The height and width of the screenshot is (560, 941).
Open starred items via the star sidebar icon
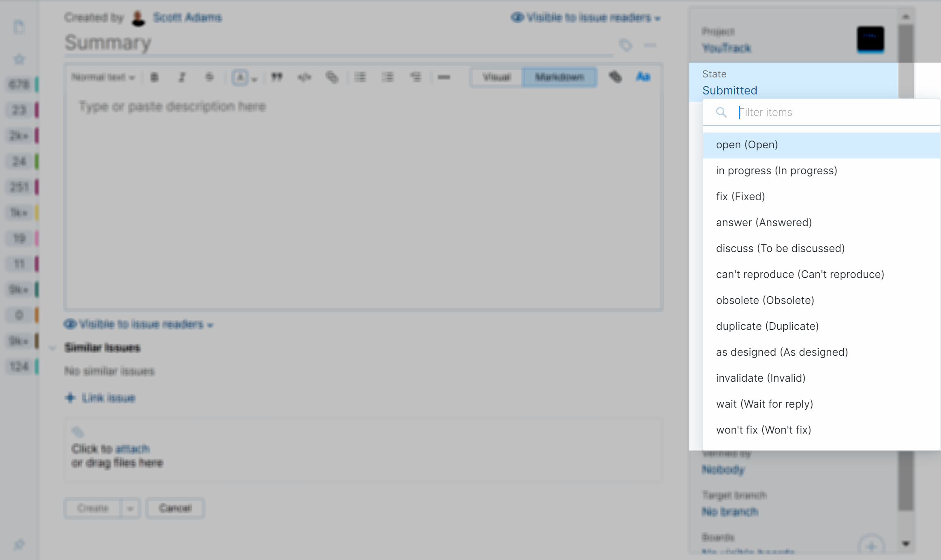pyautogui.click(x=19, y=58)
